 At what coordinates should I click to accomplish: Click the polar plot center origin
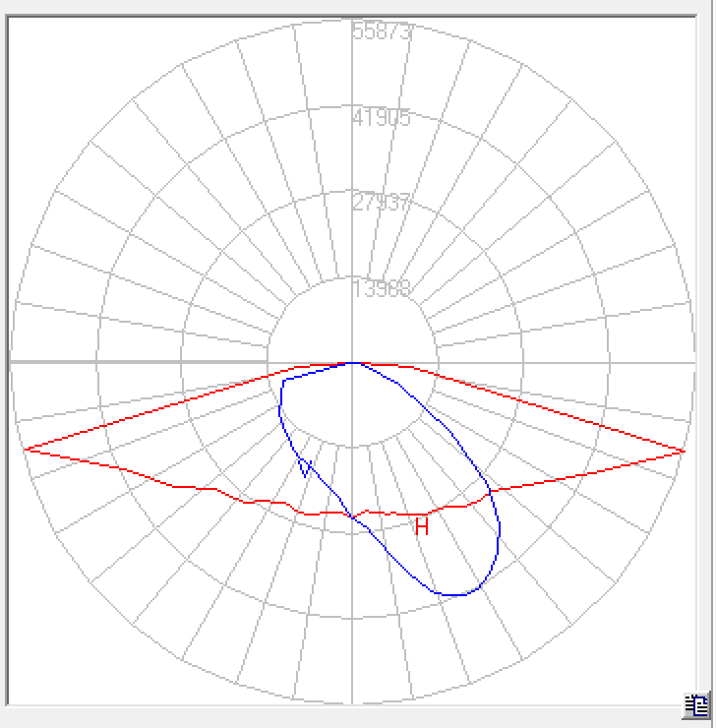point(352,362)
